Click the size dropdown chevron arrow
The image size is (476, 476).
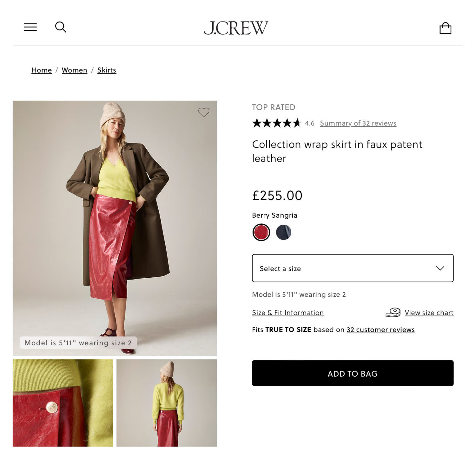point(440,268)
